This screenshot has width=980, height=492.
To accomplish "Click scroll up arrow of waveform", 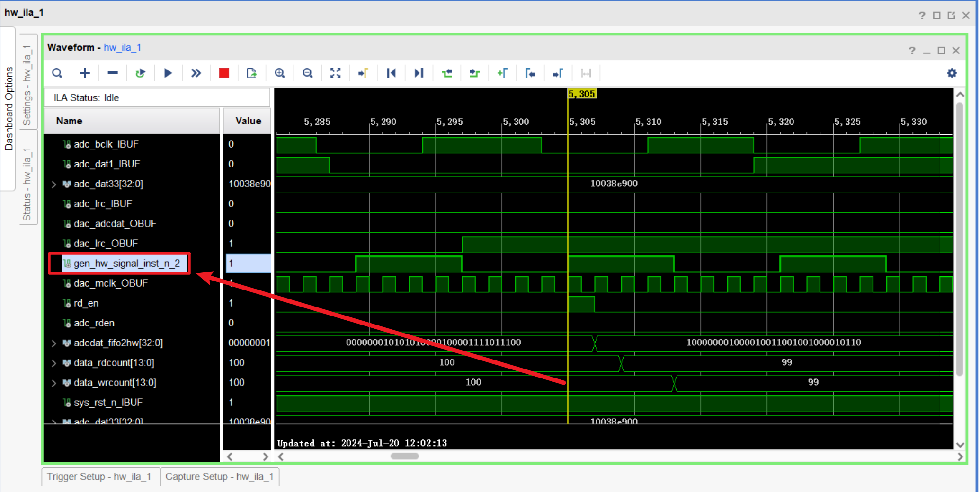I will point(960,95).
